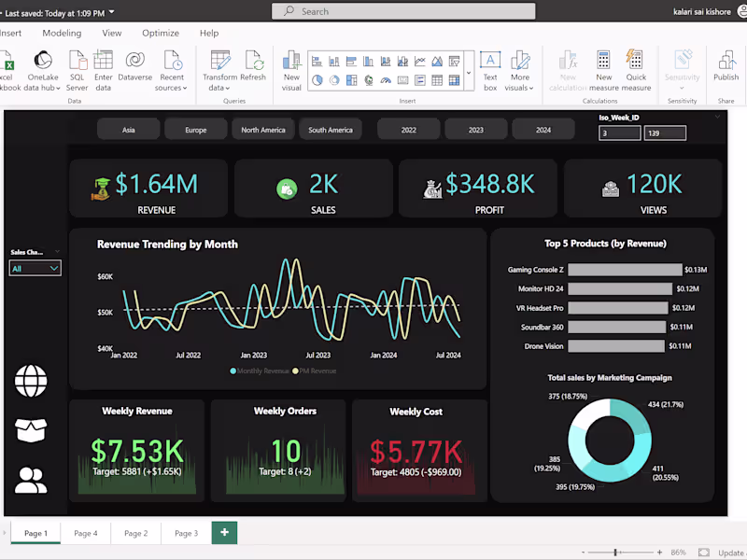Open the Sales Channel 'All' dropdown

pos(35,268)
